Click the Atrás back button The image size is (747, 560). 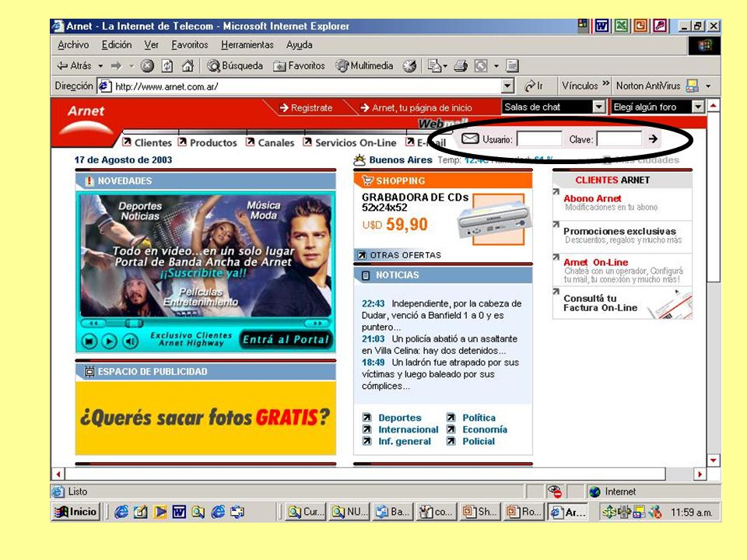74,65
